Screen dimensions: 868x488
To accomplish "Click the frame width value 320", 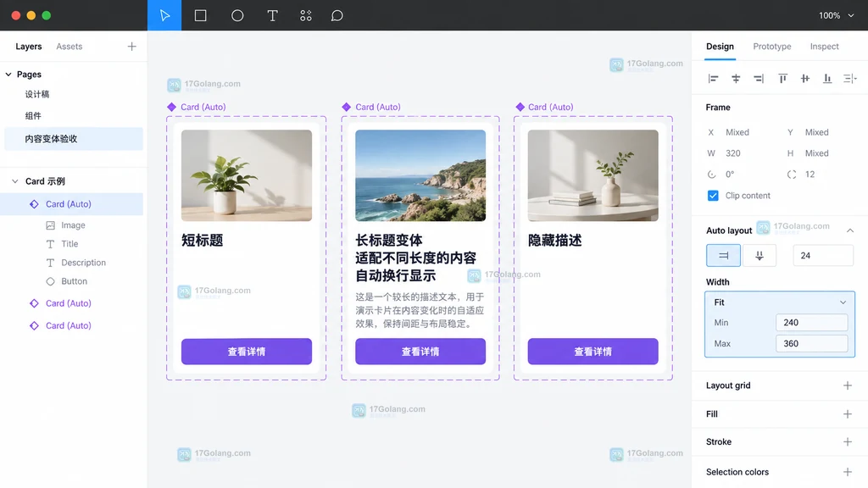I will coord(733,153).
